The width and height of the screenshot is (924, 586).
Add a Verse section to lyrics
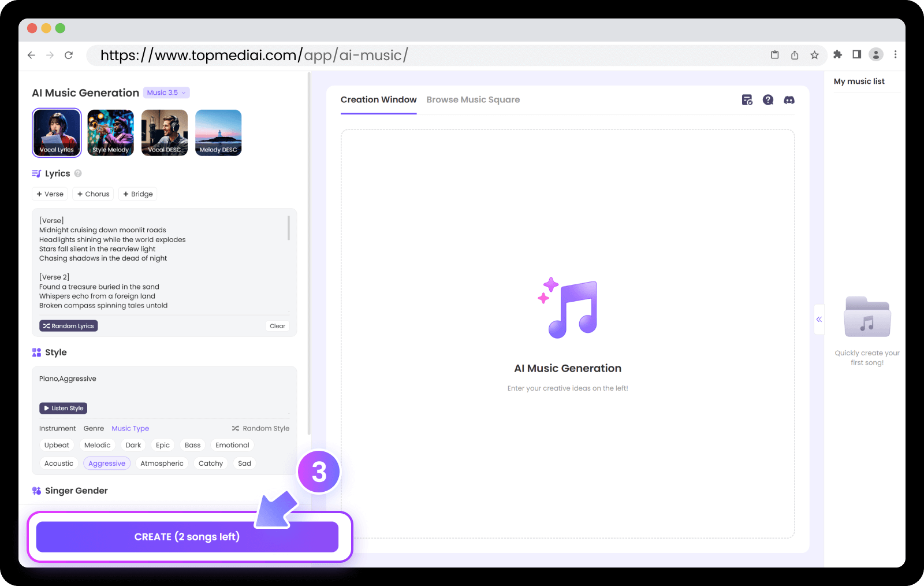tap(50, 194)
